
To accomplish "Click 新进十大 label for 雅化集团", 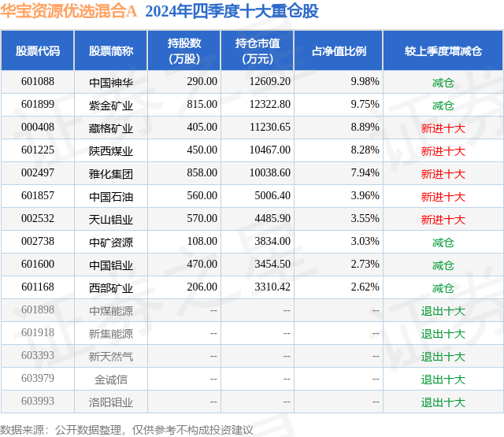I will [x=443, y=174].
